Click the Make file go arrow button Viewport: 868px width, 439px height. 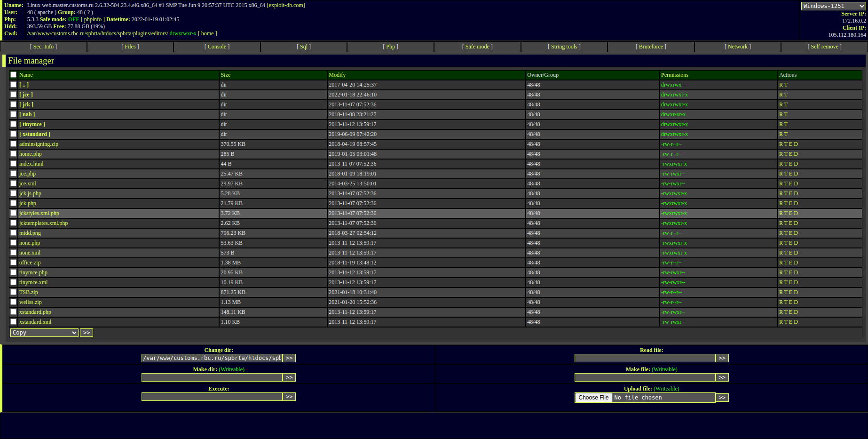[722, 377]
